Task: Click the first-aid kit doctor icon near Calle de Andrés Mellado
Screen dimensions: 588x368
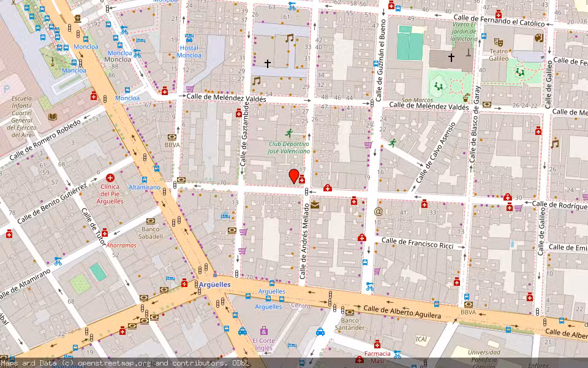Action: (328, 188)
